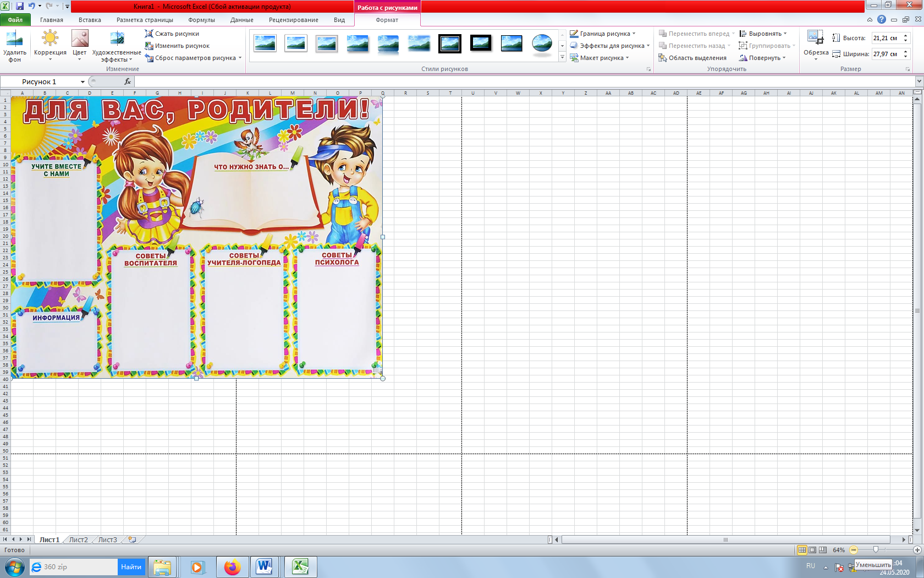This screenshot has width=924, height=578.
Task: Click Change Picture (Изменить рисунок)
Action: point(177,46)
